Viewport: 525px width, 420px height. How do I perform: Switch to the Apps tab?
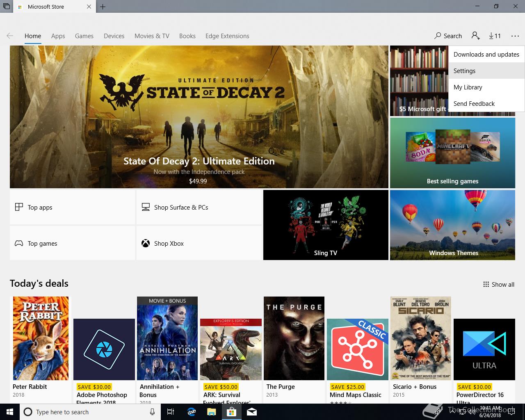[x=58, y=36]
